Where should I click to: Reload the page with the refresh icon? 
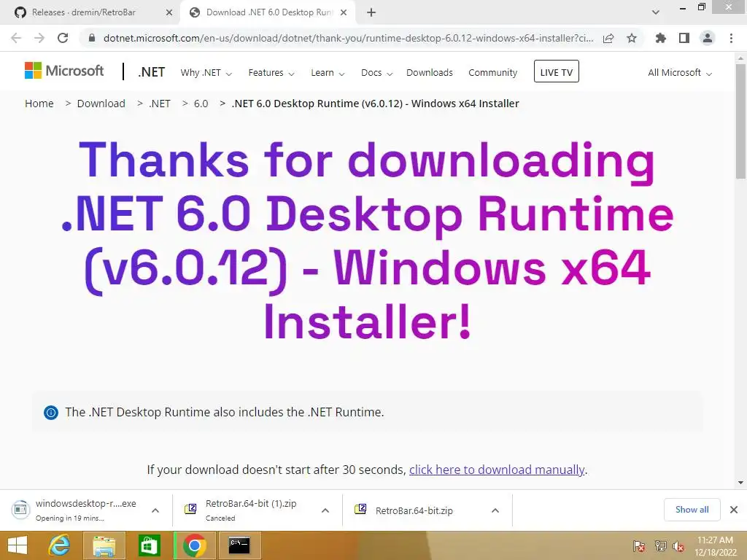pos(63,38)
